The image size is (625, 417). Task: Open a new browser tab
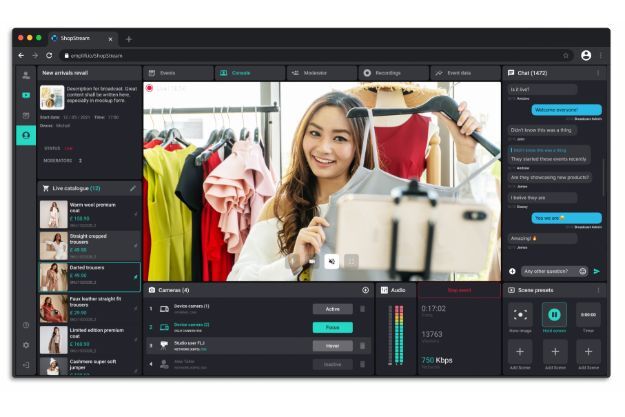tap(129, 39)
